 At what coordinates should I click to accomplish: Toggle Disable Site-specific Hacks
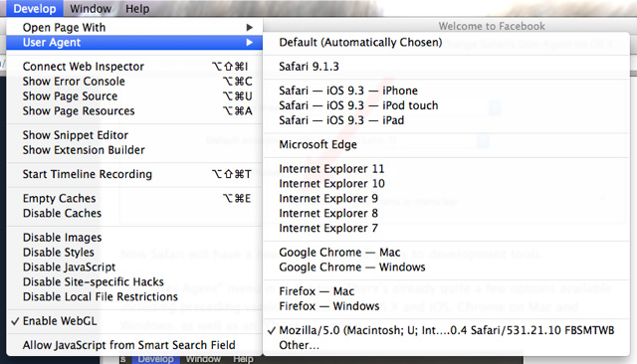click(134, 282)
